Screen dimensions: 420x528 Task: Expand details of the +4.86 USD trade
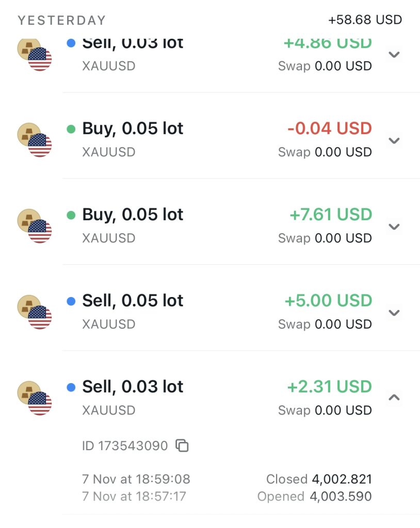(394, 54)
